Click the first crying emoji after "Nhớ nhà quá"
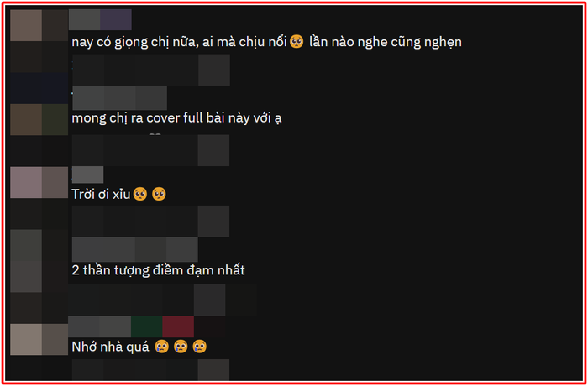This screenshot has width=588, height=386. [162, 347]
